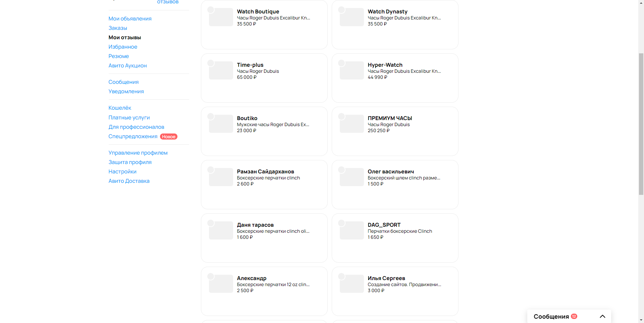
Task: Go to Заказы in the sidebar
Action: coord(118,28)
